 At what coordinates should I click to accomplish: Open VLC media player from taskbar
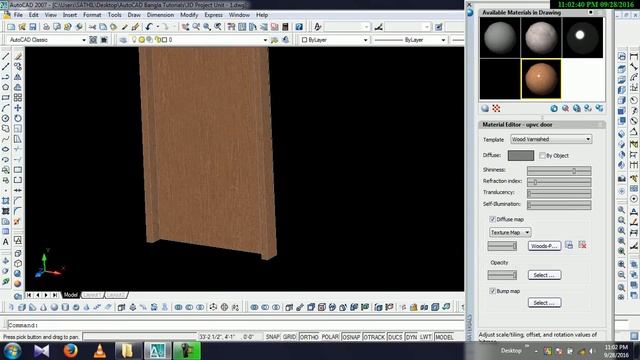coord(100,351)
